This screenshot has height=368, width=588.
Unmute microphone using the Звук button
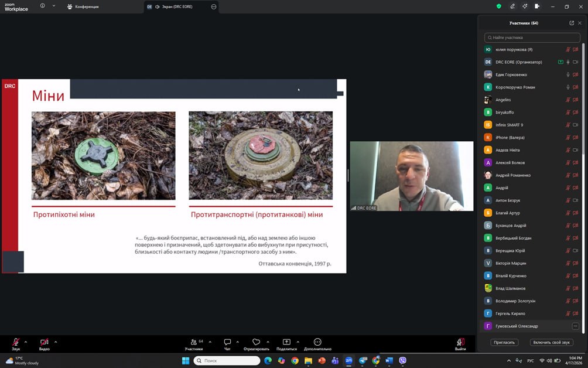click(16, 342)
